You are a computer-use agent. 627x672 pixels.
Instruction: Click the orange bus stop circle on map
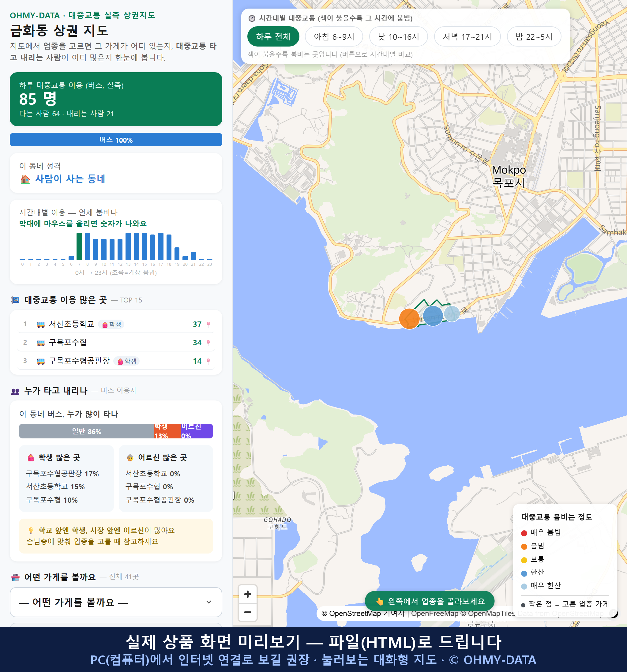pos(409,318)
